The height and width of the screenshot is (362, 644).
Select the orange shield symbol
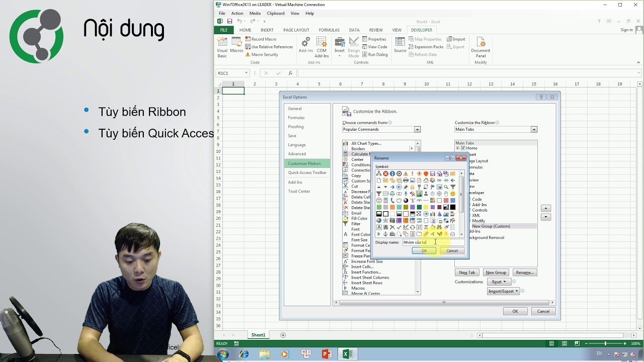[x=426, y=173]
